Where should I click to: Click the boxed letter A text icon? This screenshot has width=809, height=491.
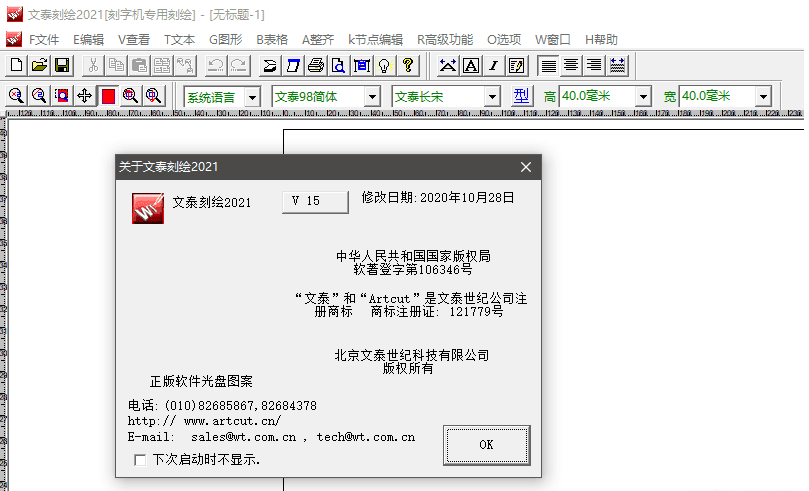click(x=471, y=66)
